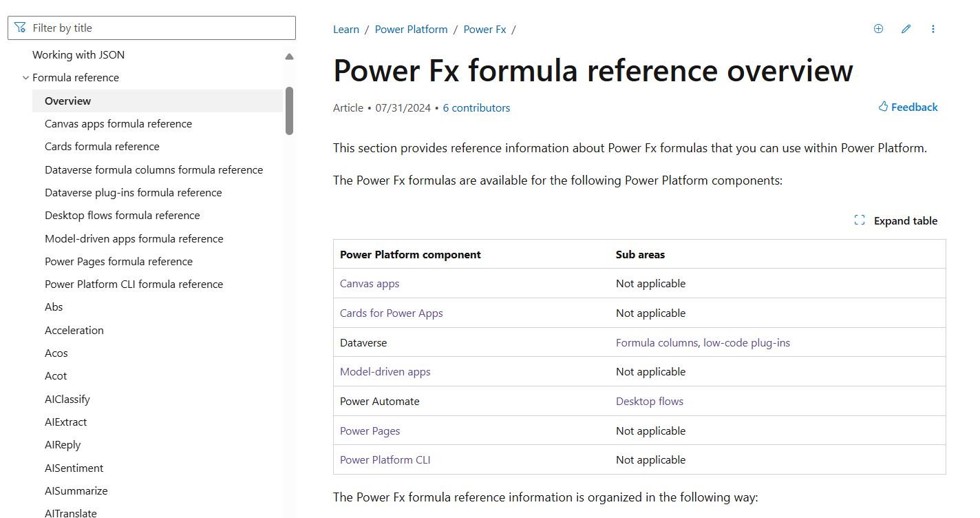The width and height of the screenshot is (980, 518).
Task: Click inside the Filter by title field
Action: [x=138, y=28]
